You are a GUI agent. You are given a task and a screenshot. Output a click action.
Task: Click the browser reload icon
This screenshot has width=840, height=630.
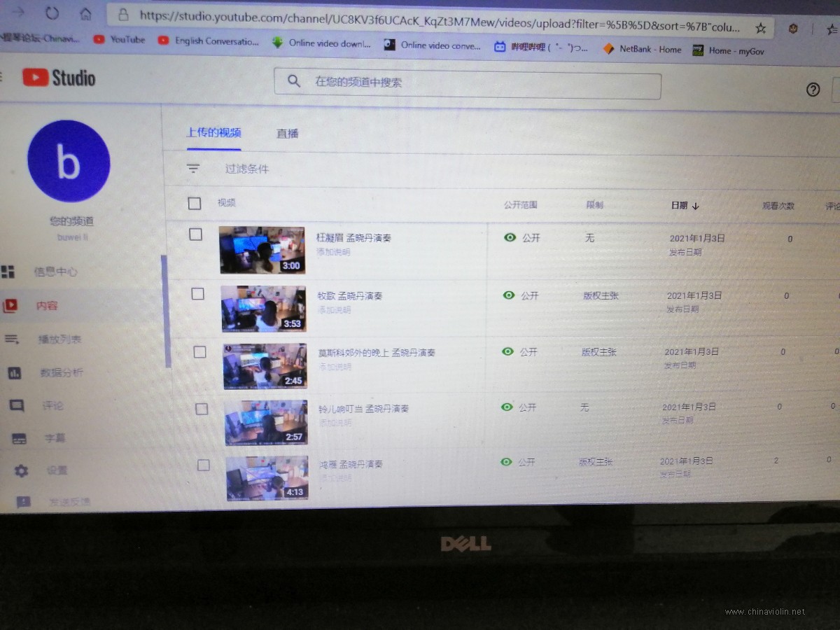pos(52,13)
